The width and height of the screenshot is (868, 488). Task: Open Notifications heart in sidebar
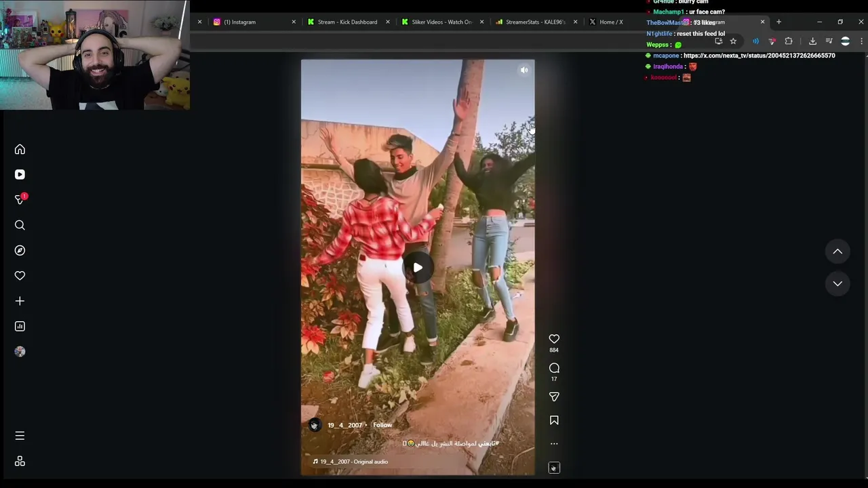pos(20,275)
